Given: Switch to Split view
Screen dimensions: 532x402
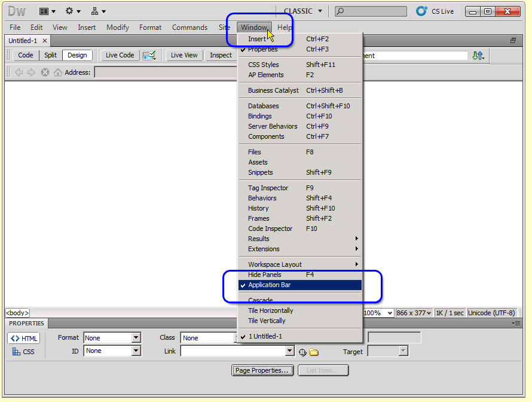Looking at the screenshot, I should click(51, 55).
